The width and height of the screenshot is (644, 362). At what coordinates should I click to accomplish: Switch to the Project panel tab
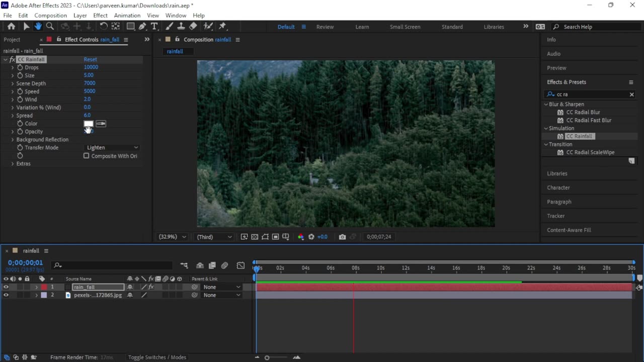click(x=12, y=40)
